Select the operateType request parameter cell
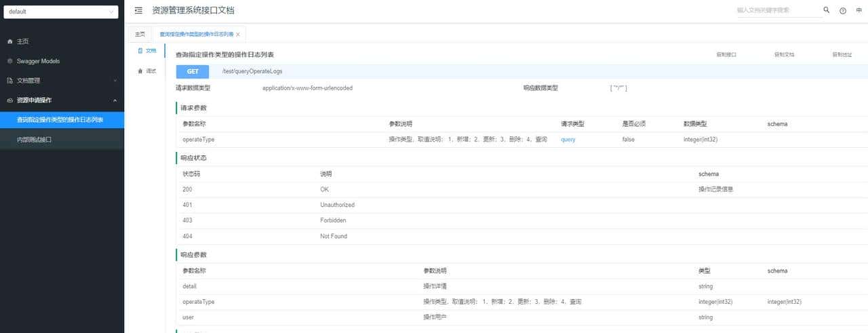 [x=199, y=140]
